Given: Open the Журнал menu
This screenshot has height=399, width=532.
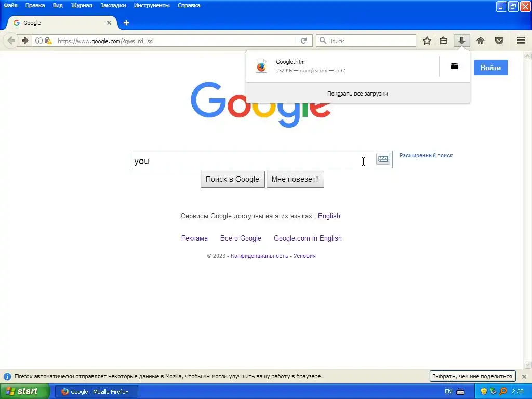Looking at the screenshot, I should [x=82, y=5].
